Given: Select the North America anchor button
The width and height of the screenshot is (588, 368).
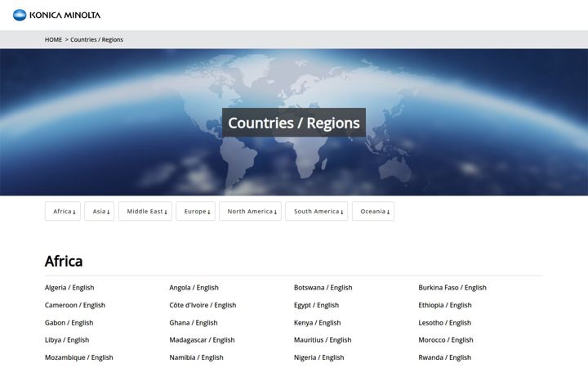Looking at the screenshot, I should (x=250, y=212).
